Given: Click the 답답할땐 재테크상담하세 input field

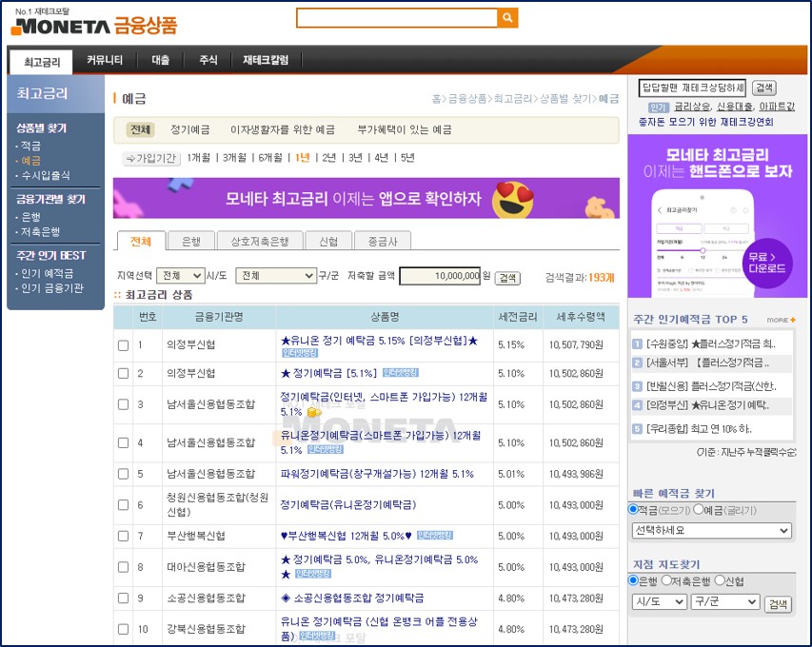Looking at the screenshot, I should coord(692,88).
